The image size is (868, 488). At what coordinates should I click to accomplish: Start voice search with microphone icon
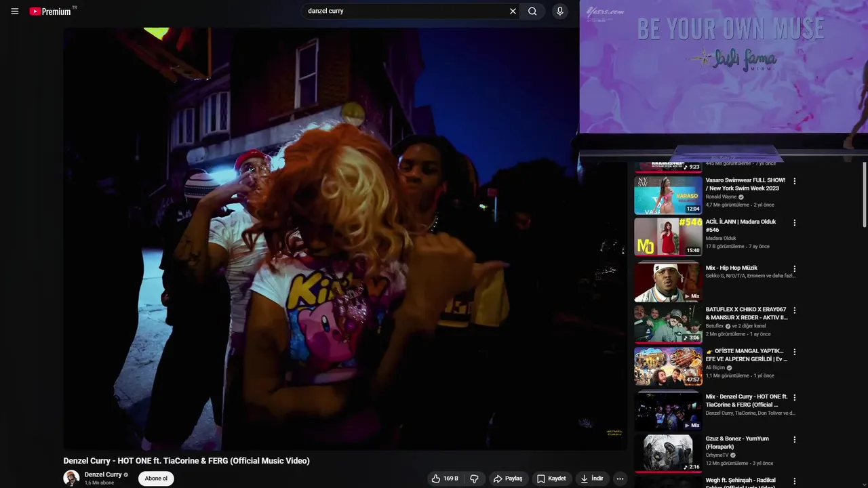pyautogui.click(x=559, y=11)
